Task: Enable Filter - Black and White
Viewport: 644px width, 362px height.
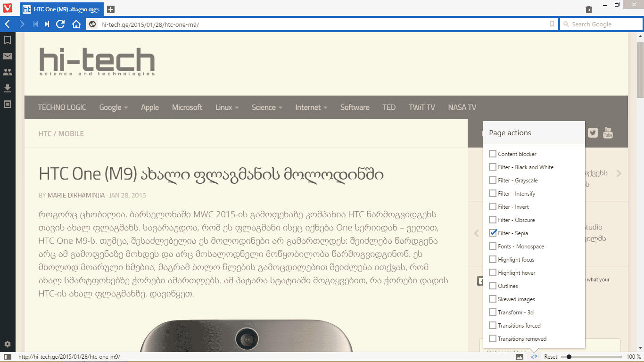Action: pos(493,167)
